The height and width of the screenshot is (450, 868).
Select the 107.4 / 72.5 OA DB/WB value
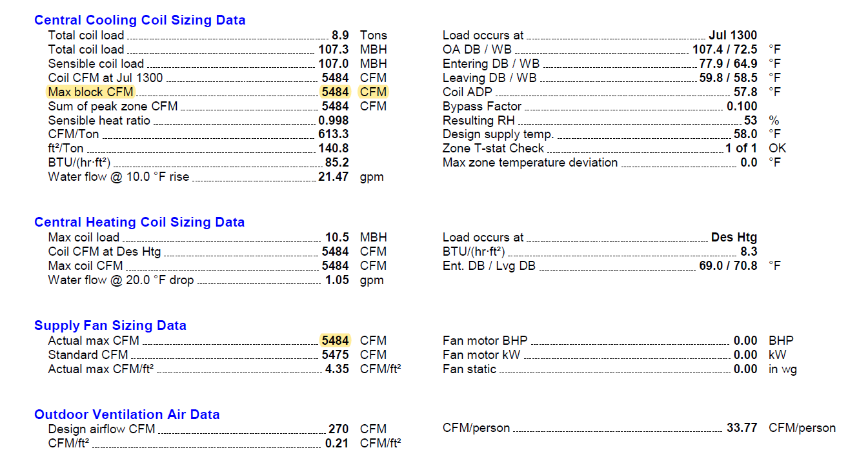pos(725,50)
